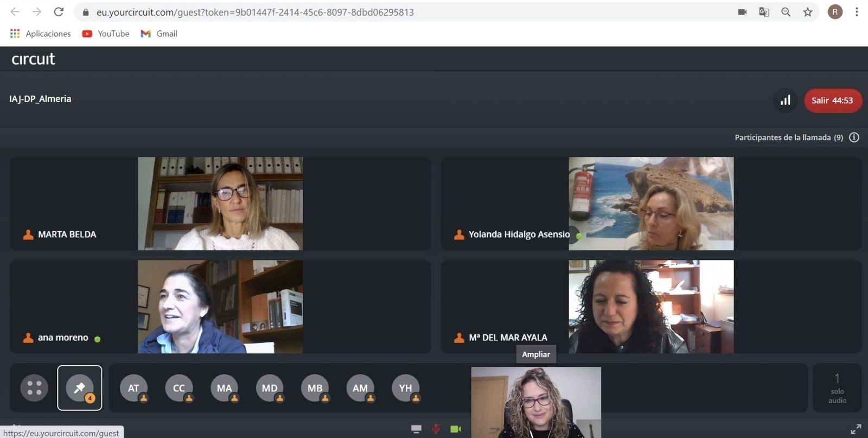Click the Ampliar tooltip button
The width and height of the screenshot is (868, 438).
tap(536, 354)
